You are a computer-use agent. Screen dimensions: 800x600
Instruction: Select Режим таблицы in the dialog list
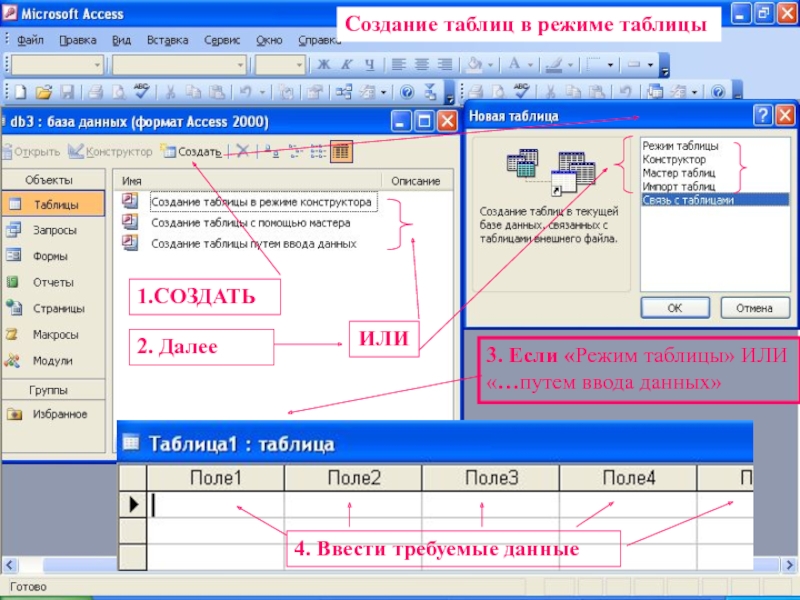tap(680, 146)
